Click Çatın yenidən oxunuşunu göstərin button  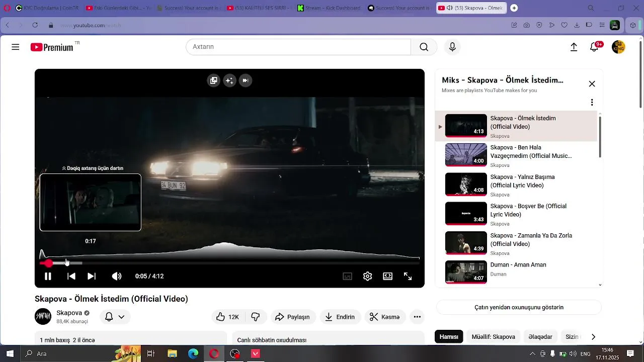pyautogui.click(x=519, y=307)
